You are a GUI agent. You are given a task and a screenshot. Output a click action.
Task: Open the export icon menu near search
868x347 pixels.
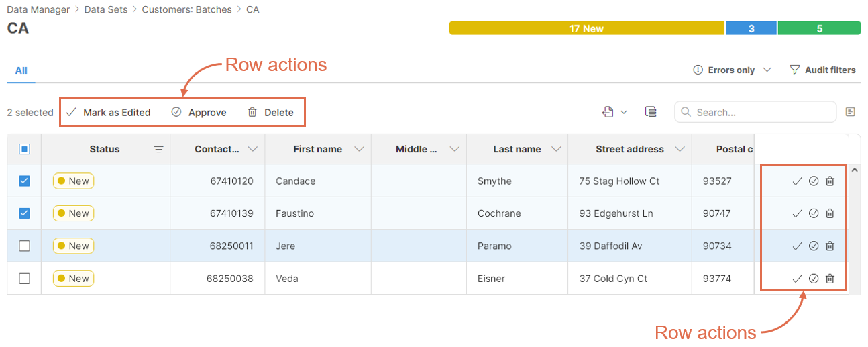(x=613, y=113)
